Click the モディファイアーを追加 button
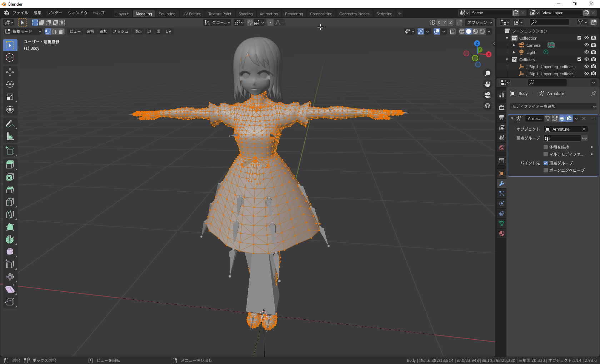 click(552, 106)
